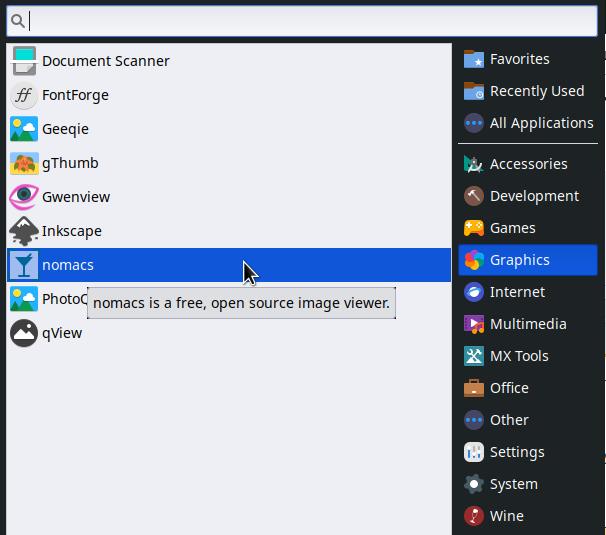The width and height of the screenshot is (606, 535).
Task: Launch Inkscape by its name
Action: point(72,231)
